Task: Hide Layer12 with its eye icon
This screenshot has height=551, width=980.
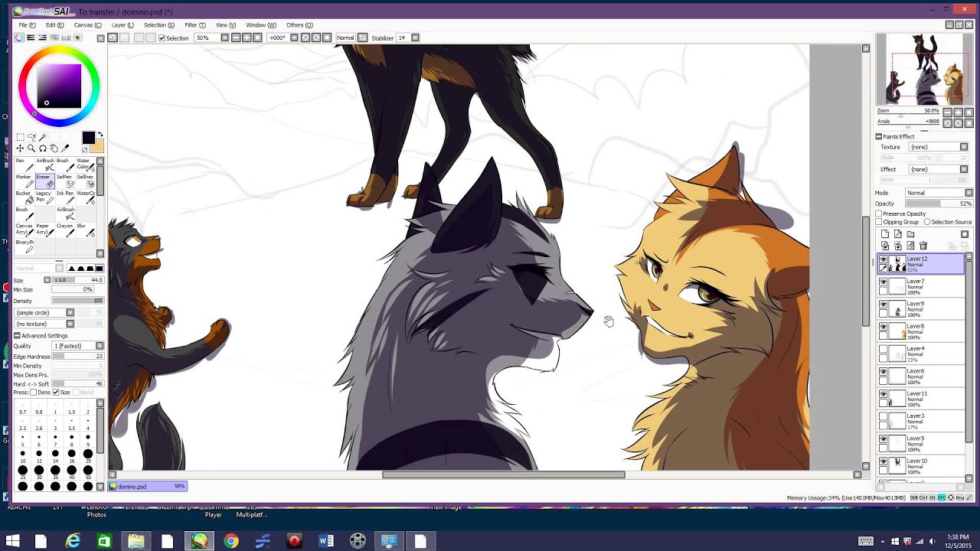Action: pos(884,260)
